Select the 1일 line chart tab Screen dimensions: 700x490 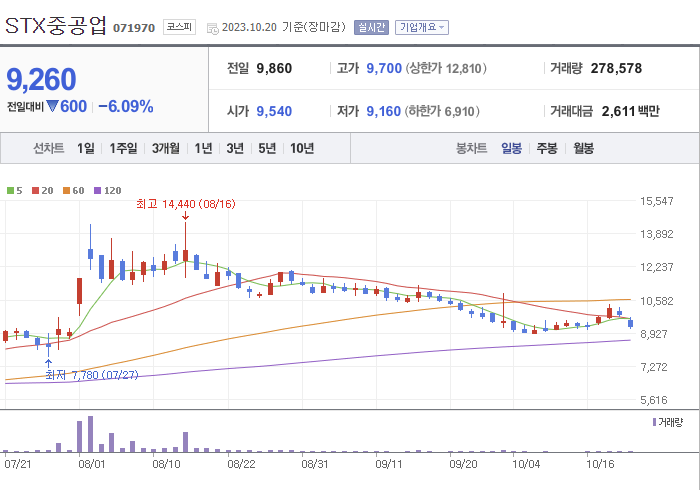(x=86, y=148)
